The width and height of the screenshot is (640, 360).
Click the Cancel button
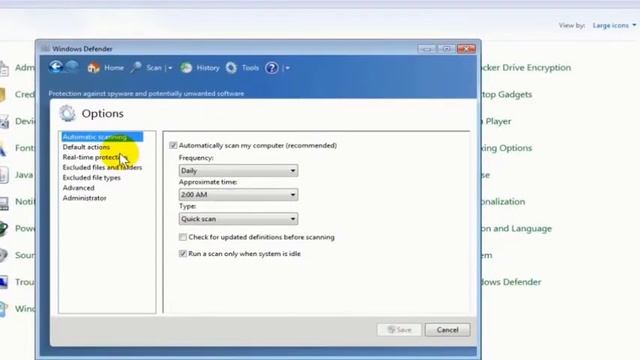[x=447, y=330]
